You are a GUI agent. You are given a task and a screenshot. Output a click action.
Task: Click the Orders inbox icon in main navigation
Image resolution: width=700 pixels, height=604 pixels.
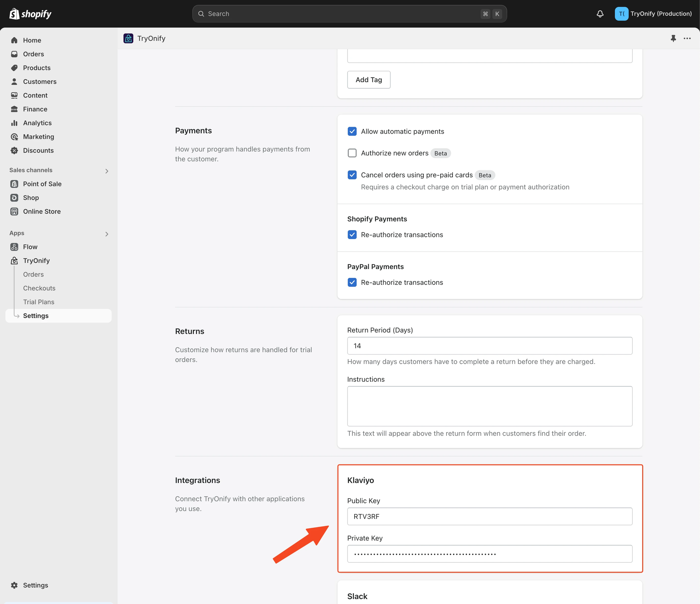(14, 54)
